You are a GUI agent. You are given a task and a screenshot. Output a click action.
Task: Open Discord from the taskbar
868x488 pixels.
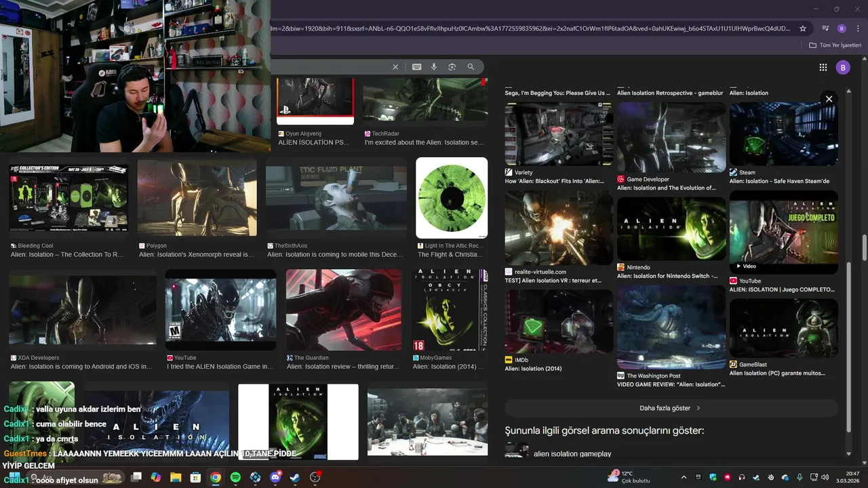click(275, 477)
